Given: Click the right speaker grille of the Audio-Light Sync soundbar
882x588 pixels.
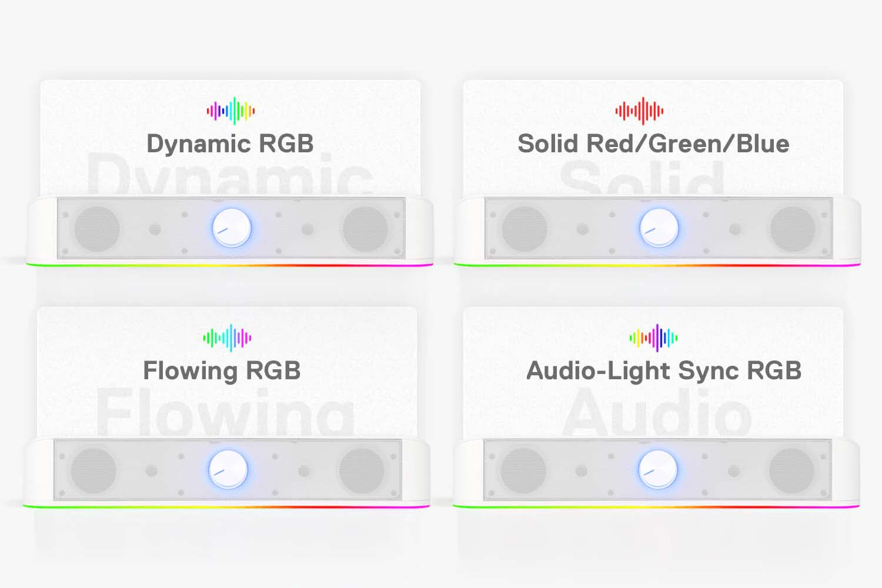Looking at the screenshot, I should 792,470.
